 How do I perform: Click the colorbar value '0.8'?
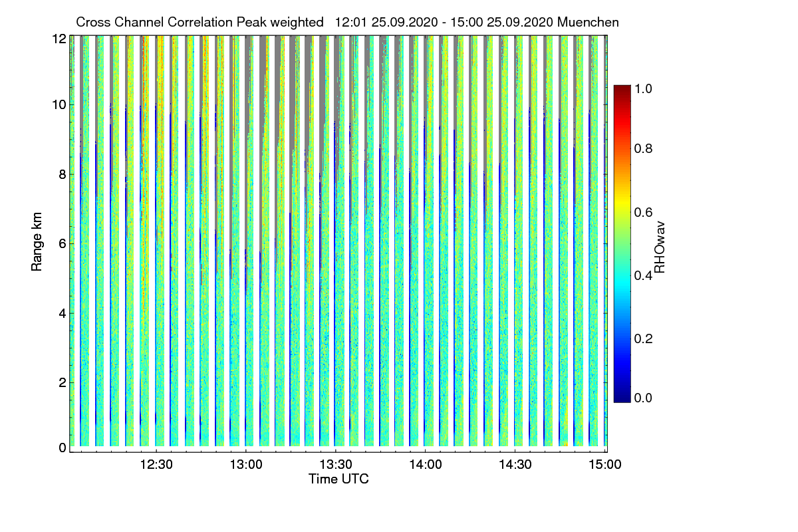(x=644, y=149)
